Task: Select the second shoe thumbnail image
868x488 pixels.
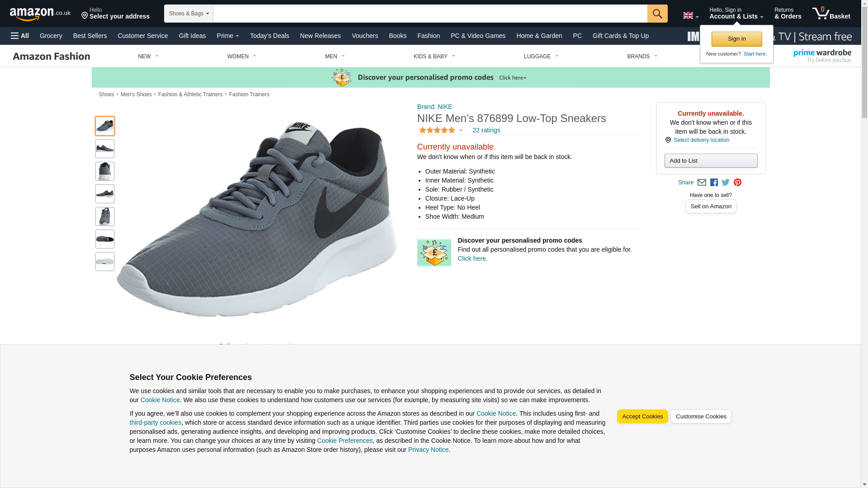Action: [105, 149]
